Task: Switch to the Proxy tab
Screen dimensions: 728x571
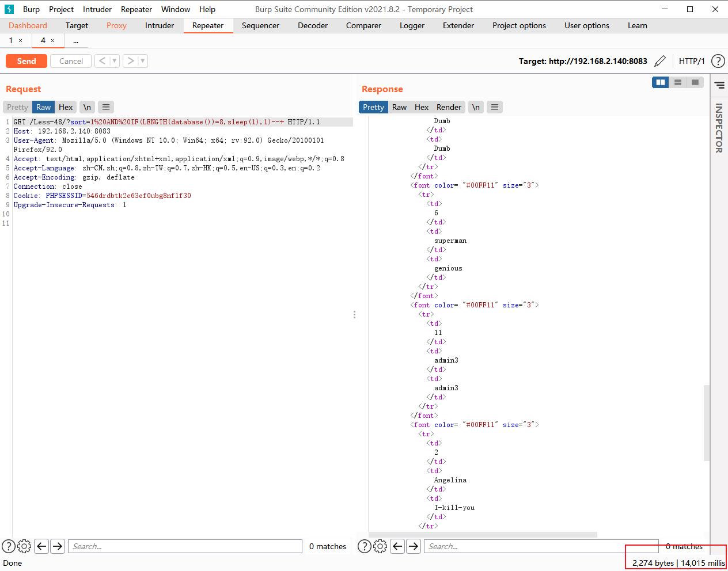Action: pyautogui.click(x=116, y=25)
